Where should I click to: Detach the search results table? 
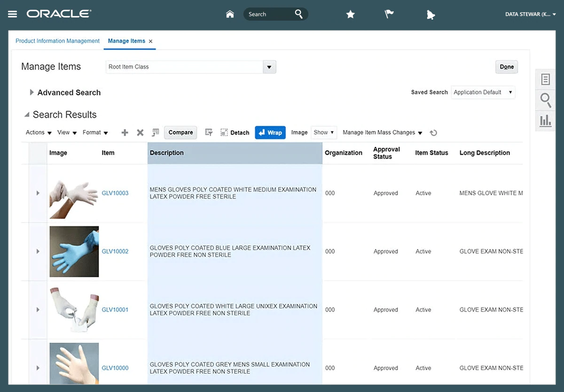pos(235,133)
